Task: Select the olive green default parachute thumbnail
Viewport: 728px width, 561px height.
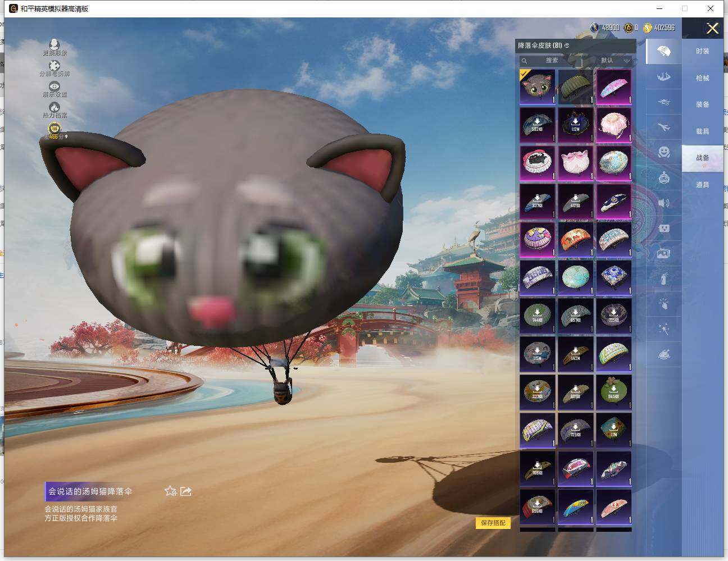Action: (x=575, y=86)
